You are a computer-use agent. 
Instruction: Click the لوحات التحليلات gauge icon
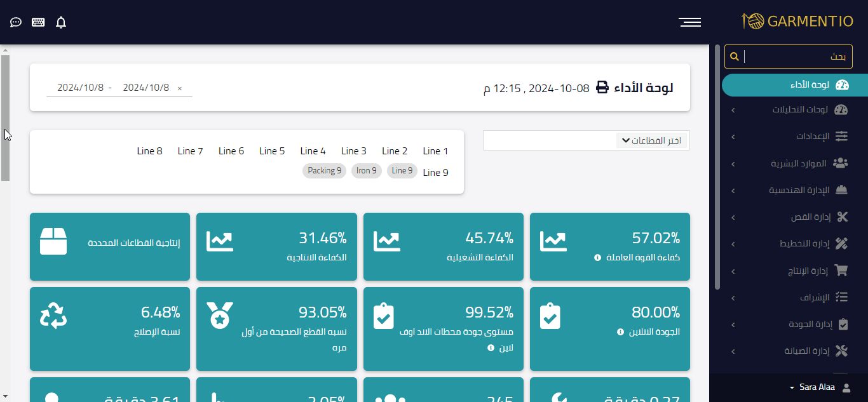click(841, 109)
